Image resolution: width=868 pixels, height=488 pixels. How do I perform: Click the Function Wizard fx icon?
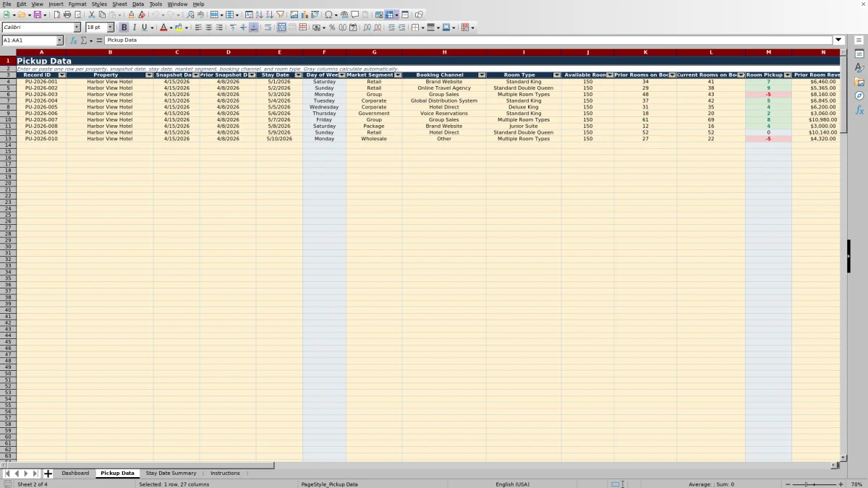tap(73, 40)
